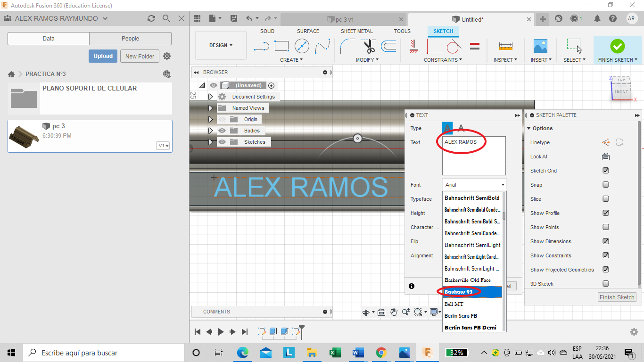Image resolution: width=644 pixels, height=362 pixels.
Task: Select the Fit Point Spline tool
Action: [322, 46]
